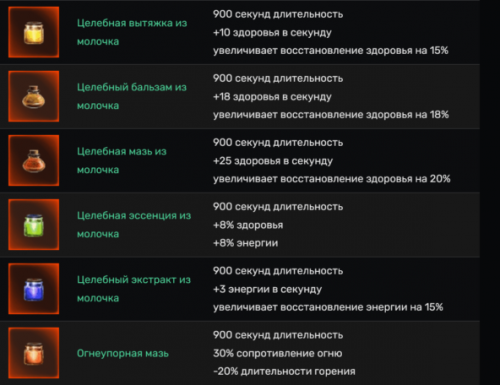This screenshot has width=500, height=385.
Task: Click the yellow jar Целебная вытяжка icon
Action: 34,32
